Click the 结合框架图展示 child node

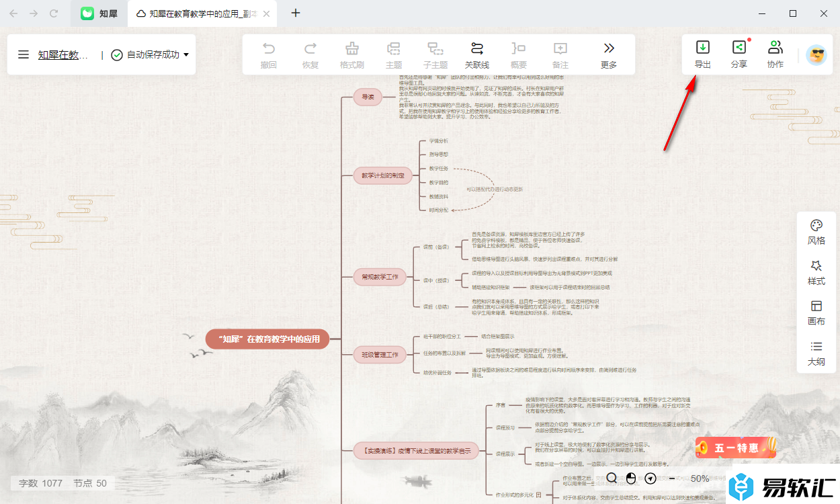pos(498,336)
